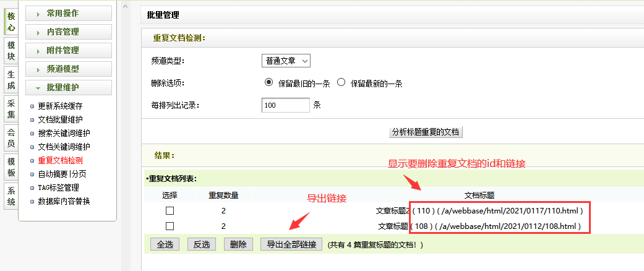Click the 选择 column header
This screenshot has width=644, height=271.
tap(170, 195)
